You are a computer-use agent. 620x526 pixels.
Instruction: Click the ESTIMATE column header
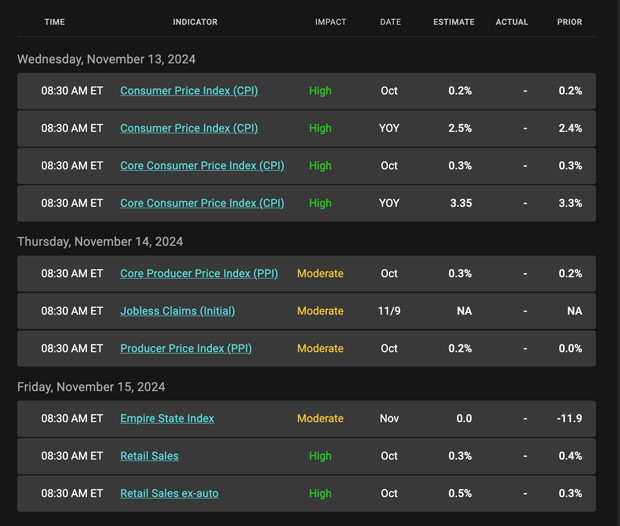454,22
